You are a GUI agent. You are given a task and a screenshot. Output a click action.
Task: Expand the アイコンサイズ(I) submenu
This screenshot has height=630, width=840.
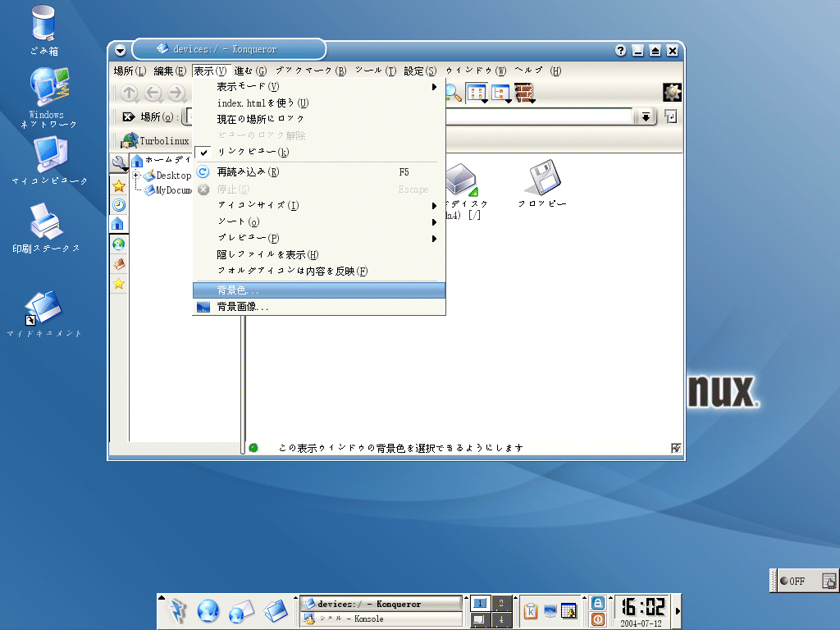point(319,205)
